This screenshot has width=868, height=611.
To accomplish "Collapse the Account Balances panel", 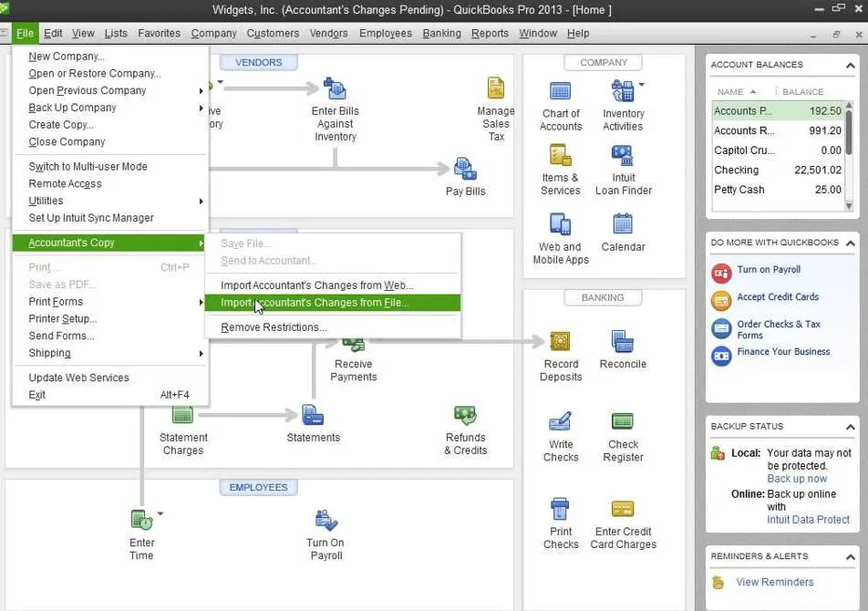I will pos(851,66).
